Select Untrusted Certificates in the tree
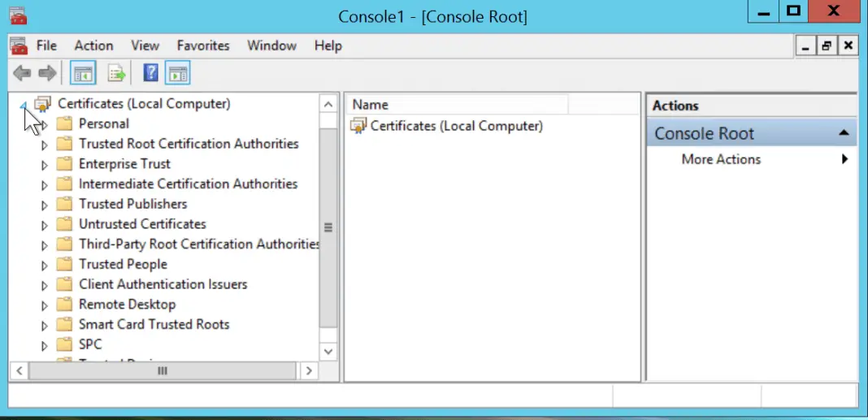 click(142, 224)
